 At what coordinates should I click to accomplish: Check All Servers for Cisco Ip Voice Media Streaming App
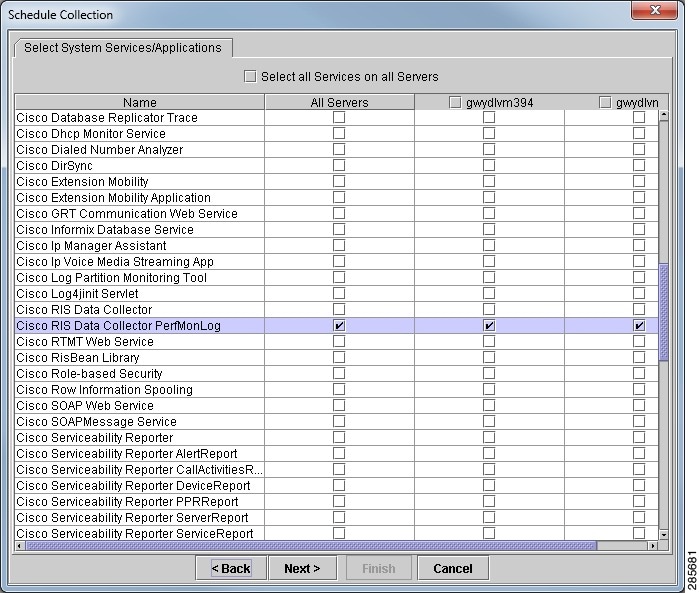339,262
